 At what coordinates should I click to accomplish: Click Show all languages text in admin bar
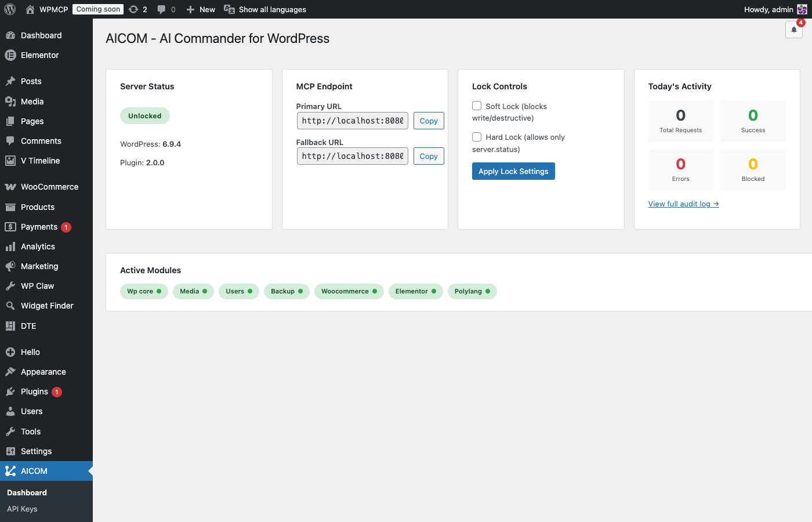[x=272, y=9]
